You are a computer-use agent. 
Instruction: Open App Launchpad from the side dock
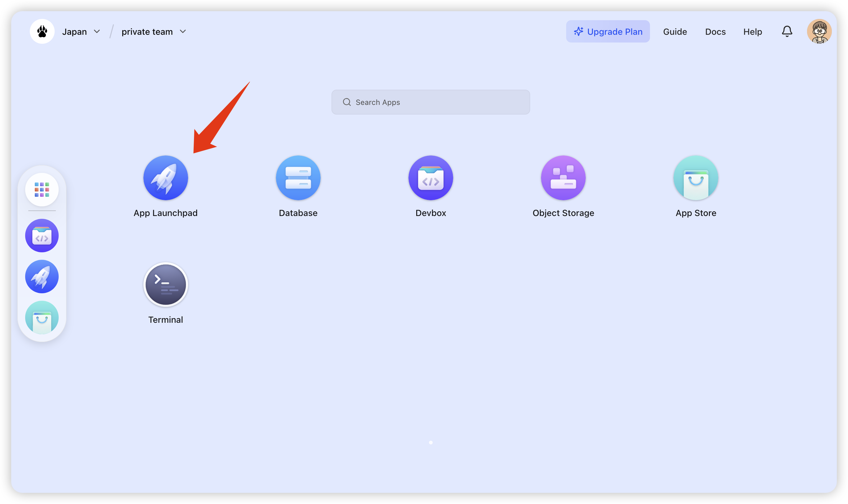click(42, 277)
